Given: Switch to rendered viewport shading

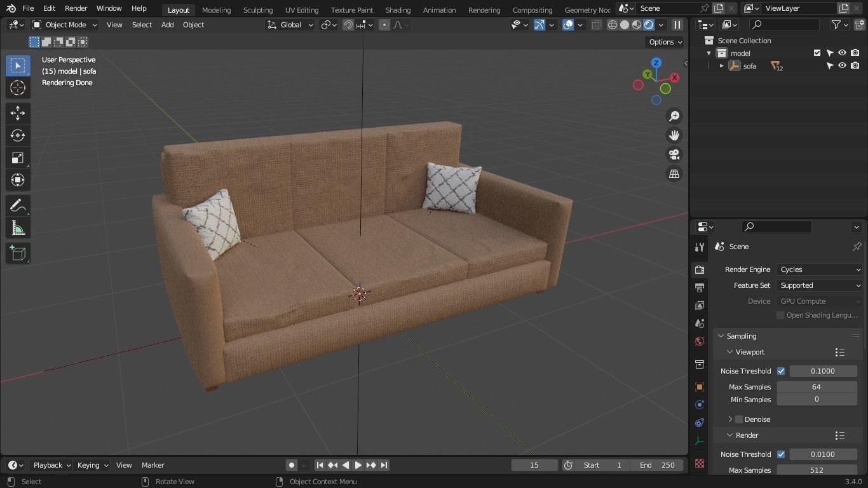Looking at the screenshot, I should [649, 25].
